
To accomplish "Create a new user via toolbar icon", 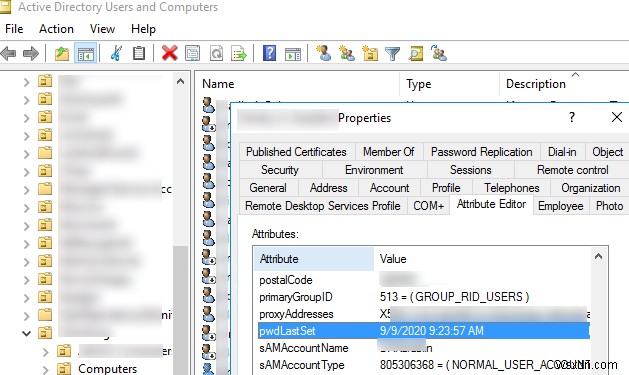I will [323, 53].
